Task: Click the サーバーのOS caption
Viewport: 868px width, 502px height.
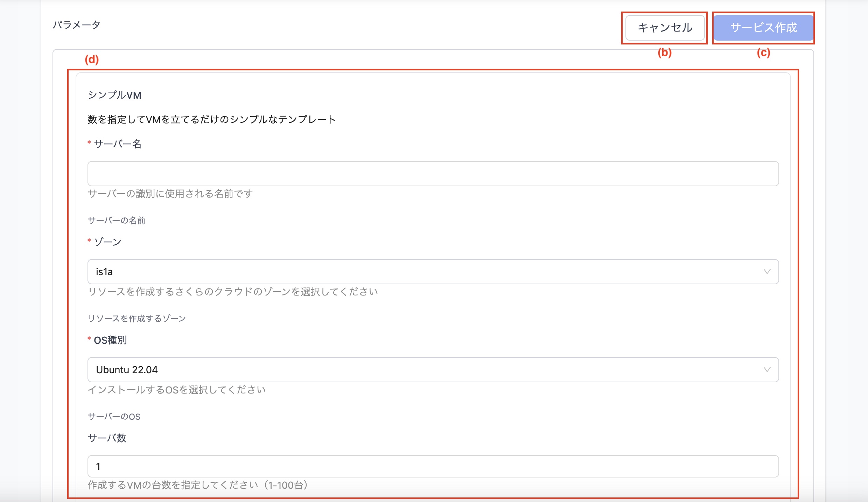Action: point(114,417)
